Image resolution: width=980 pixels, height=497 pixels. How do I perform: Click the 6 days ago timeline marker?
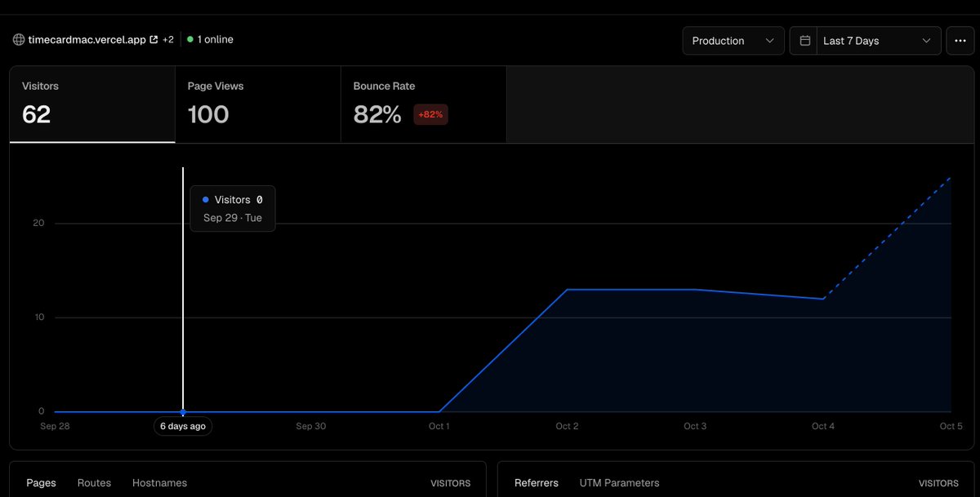(183, 426)
